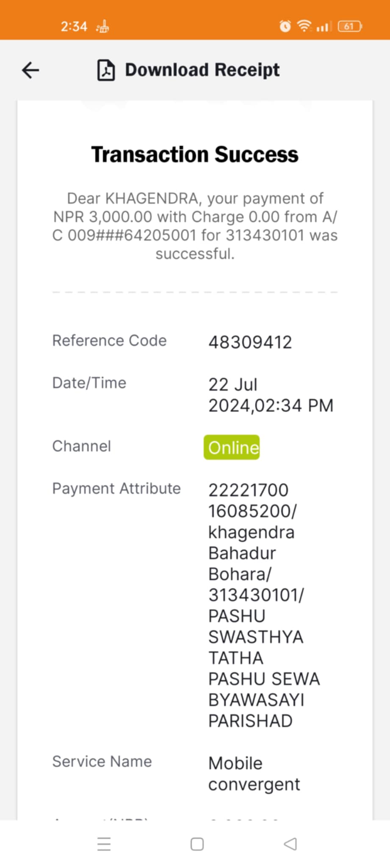Image resolution: width=390 pixels, height=868 pixels.
Task: Tap the alarm clock status icon
Action: point(285,26)
